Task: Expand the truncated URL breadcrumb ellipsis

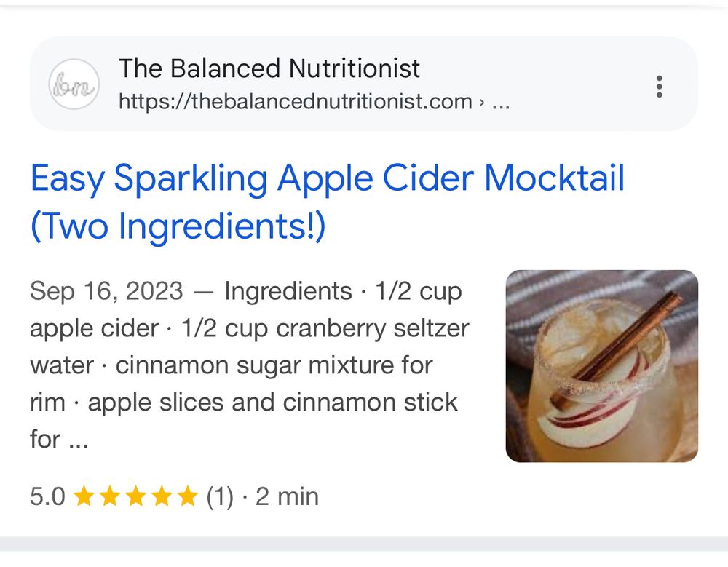Action: click(x=501, y=101)
